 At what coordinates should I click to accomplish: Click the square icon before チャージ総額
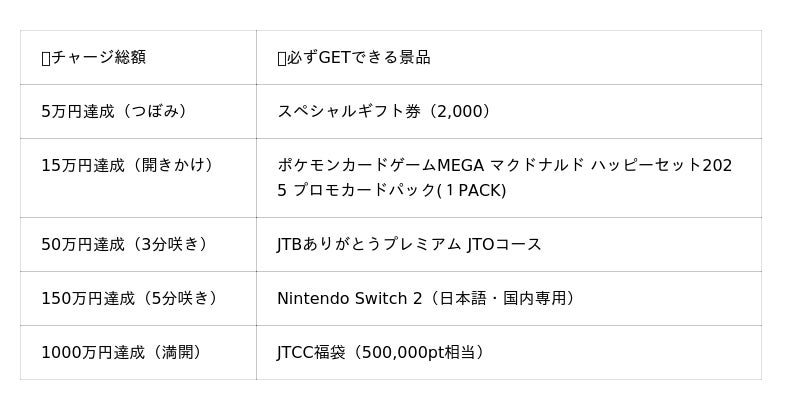click(45, 58)
